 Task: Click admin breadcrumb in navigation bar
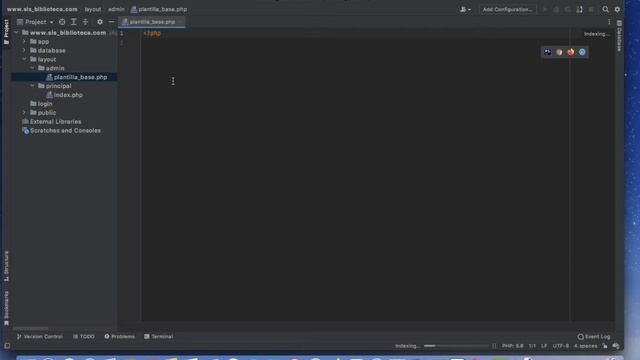pos(116,9)
